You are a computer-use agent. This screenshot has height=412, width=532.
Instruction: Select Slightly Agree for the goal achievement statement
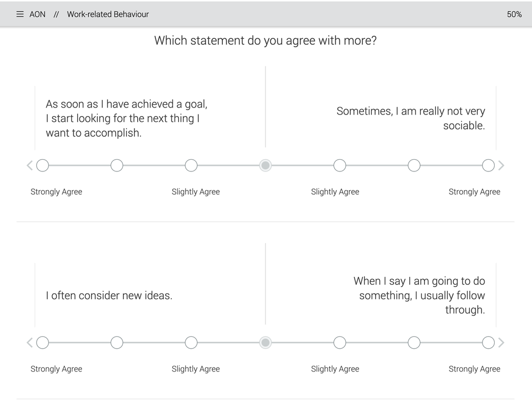(191, 165)
